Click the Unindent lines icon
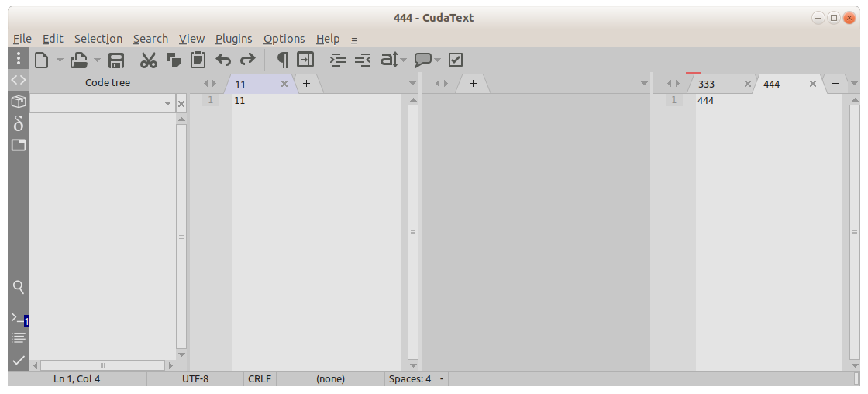Viewport: 868px width, 394px height. [x=363, y=60]
